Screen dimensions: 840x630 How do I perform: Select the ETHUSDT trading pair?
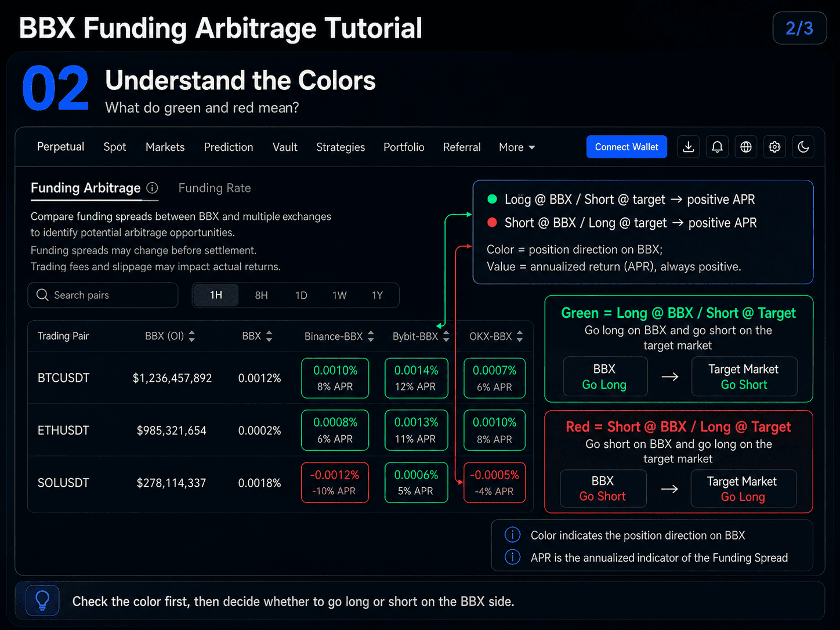pos(63,430)
